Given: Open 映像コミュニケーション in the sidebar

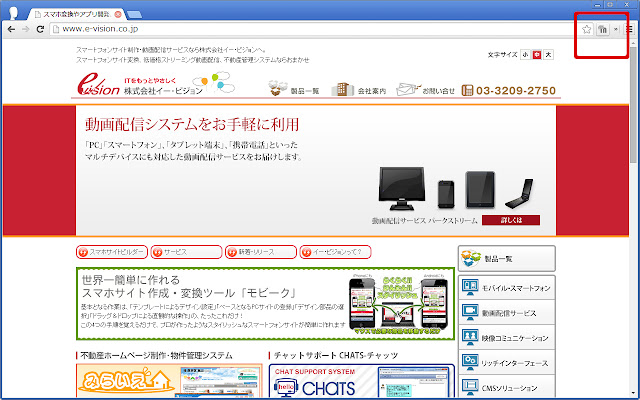Looking at the screenshot, I should [x=507, y=338].
